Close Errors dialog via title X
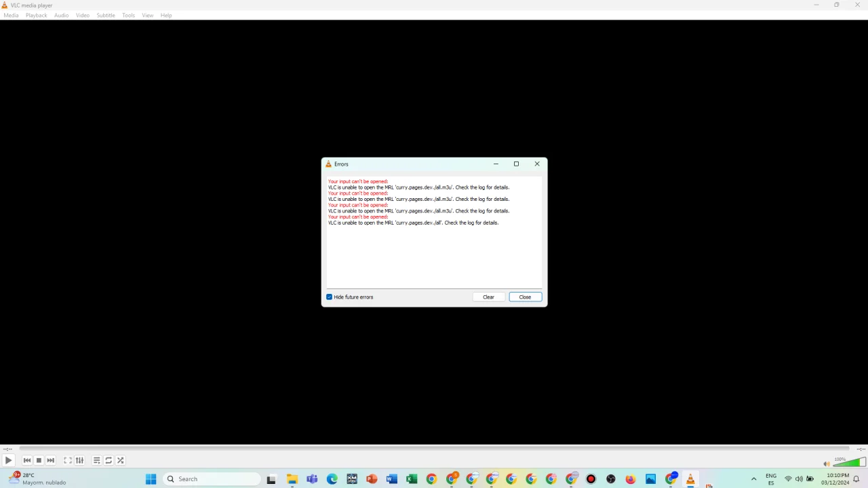The image size is (868, 488). [x=537, y=164]
